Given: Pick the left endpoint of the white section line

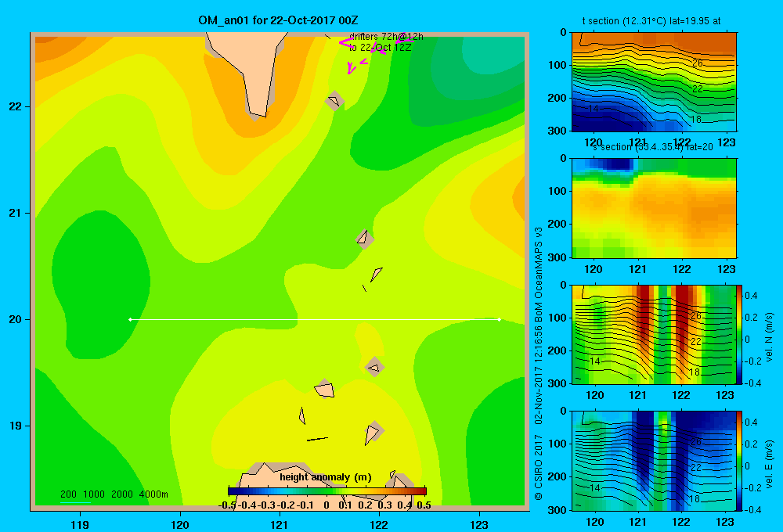Looking at the screenshot, I should click(130, 319).
